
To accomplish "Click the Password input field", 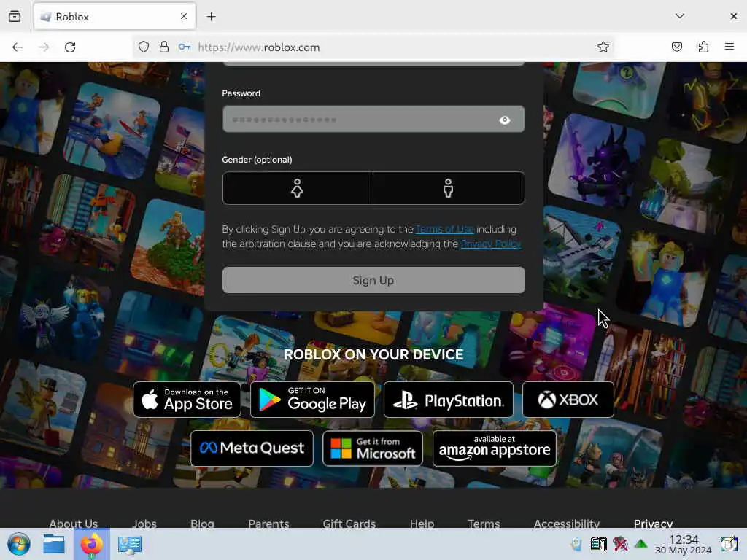I will pyautogui.click(x=373, y=119).
